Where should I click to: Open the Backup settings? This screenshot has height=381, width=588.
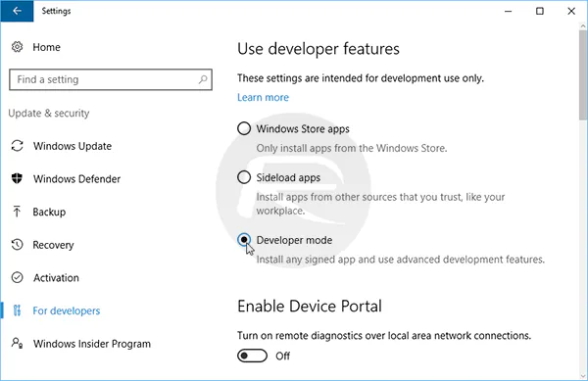[x=49, y=212]
